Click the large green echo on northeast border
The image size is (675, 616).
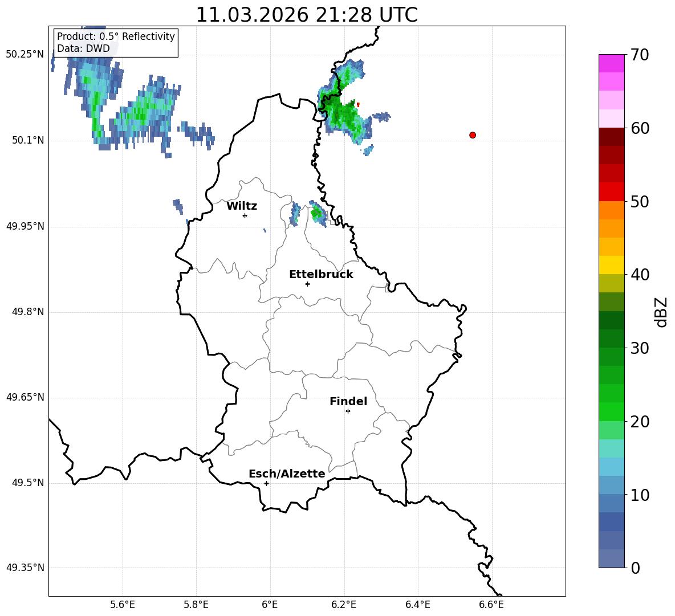click(344, 103)
